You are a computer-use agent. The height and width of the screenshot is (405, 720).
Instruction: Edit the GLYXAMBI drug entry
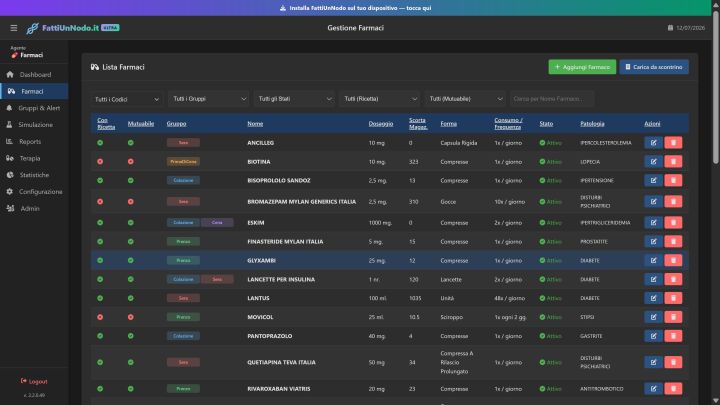coord(653,260)
